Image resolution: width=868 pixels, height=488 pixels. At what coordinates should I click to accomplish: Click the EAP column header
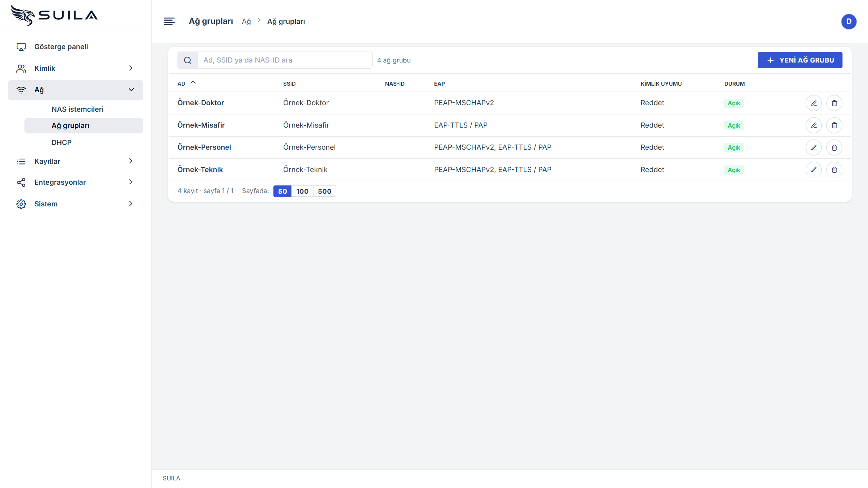coord(439,84)
